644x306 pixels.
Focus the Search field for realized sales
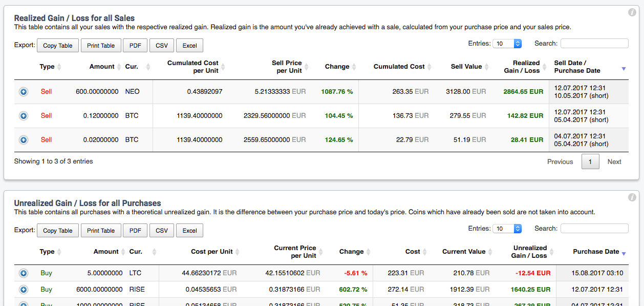pyautogui.click(x=594, y=44)
